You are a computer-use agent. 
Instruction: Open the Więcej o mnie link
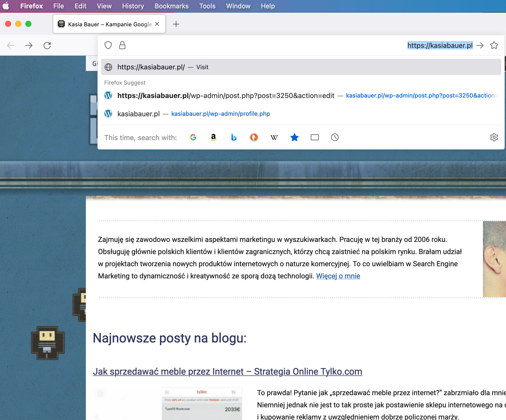click(x=338, y=276)
